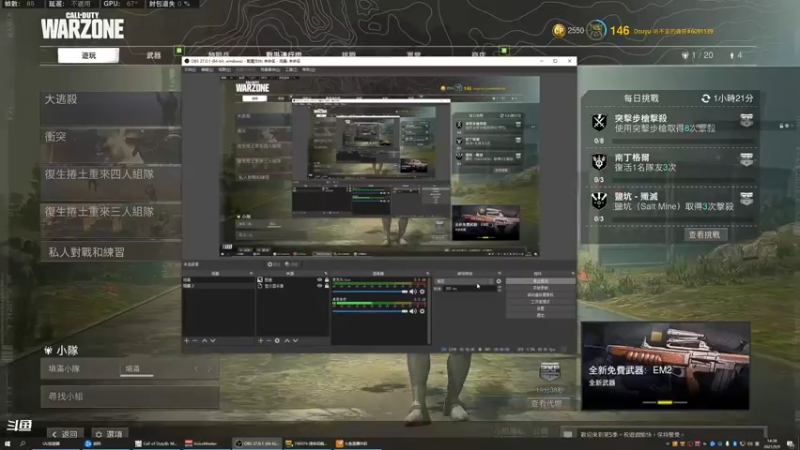Click the 返回 back button
Image resolution: width=800 pixels, height=450 pixels.
tap(65, 434)
